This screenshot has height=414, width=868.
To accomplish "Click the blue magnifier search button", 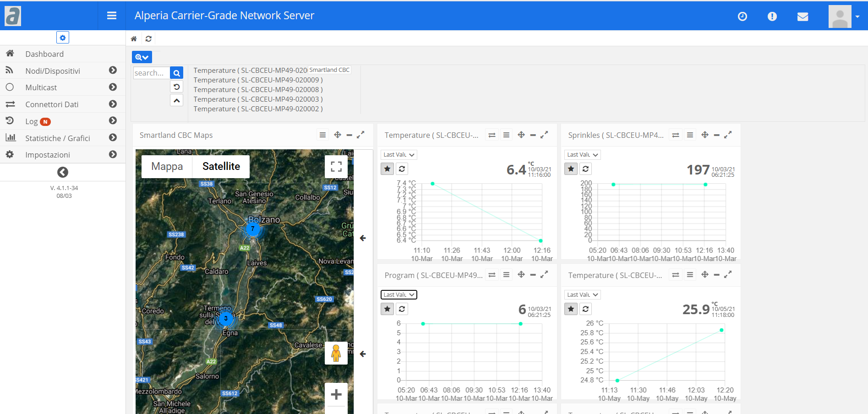I will [x=176, y=73].
